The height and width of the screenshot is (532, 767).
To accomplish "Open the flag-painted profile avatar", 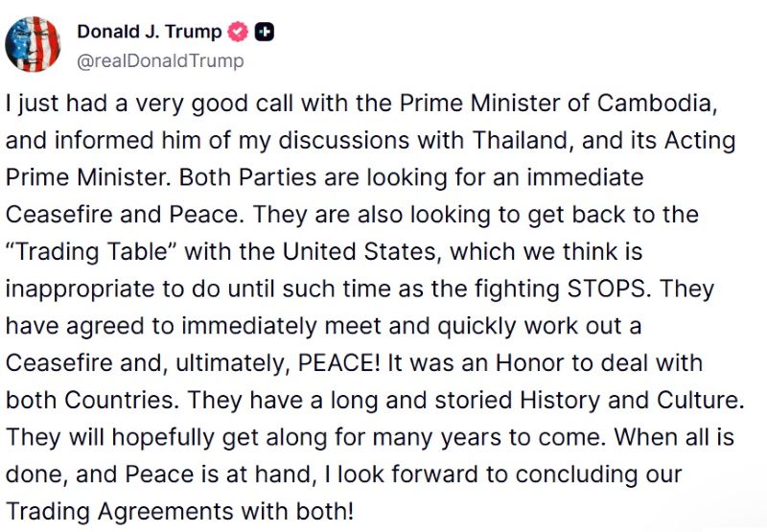I will click(x=33, y=44).
